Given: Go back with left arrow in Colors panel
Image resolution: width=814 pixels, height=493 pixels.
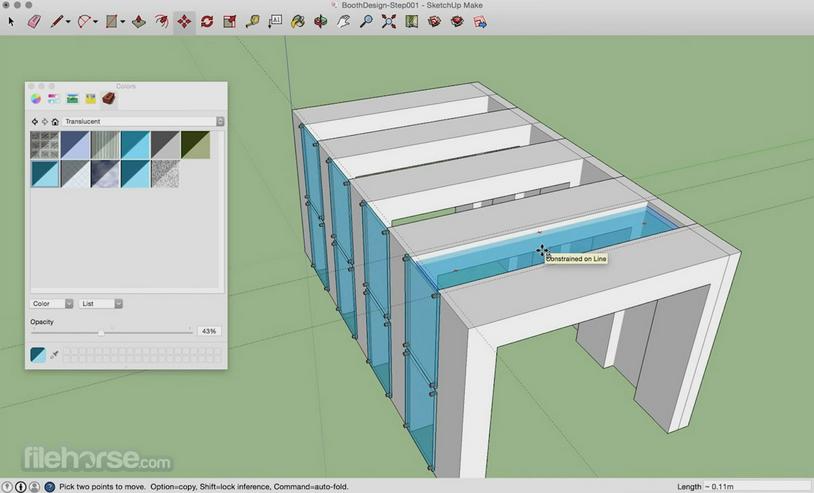Looking at the screenshot, I should [35, 121].
